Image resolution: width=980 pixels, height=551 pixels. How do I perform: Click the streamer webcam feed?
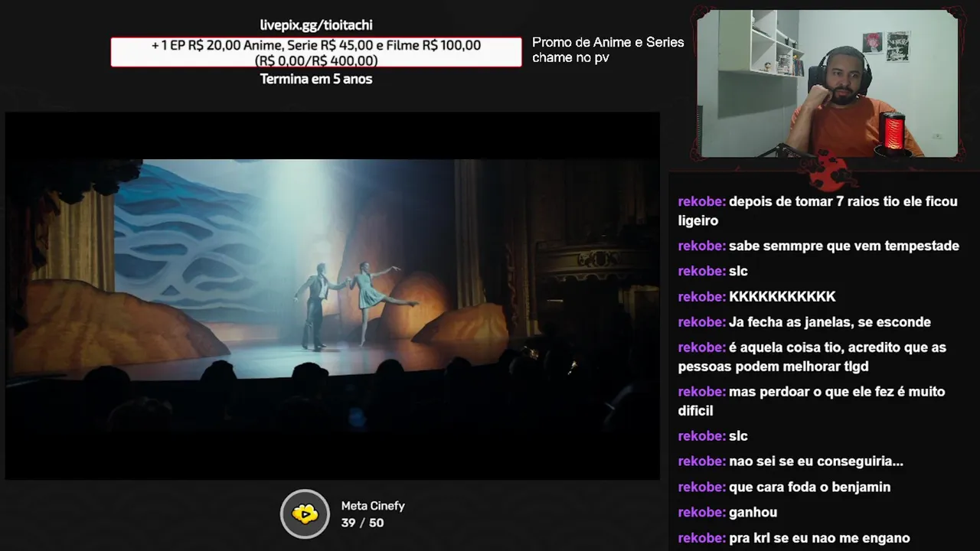coord(828,83)
